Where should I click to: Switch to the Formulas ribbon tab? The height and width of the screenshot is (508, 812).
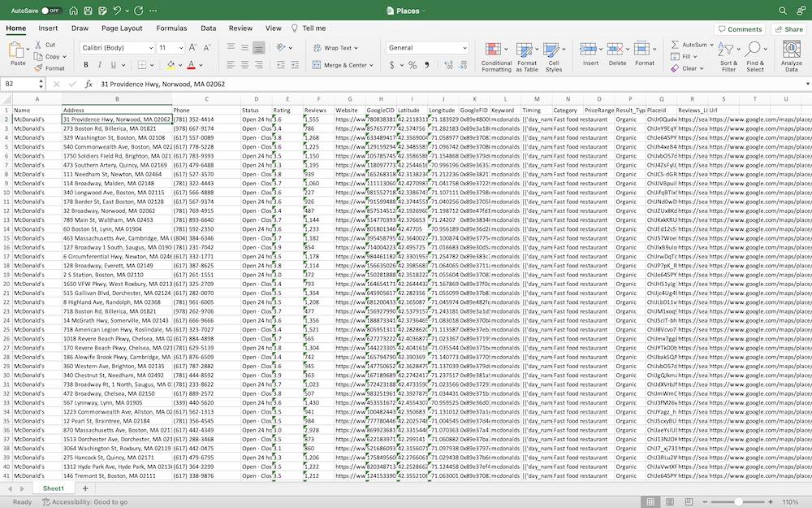click(172, 28)
